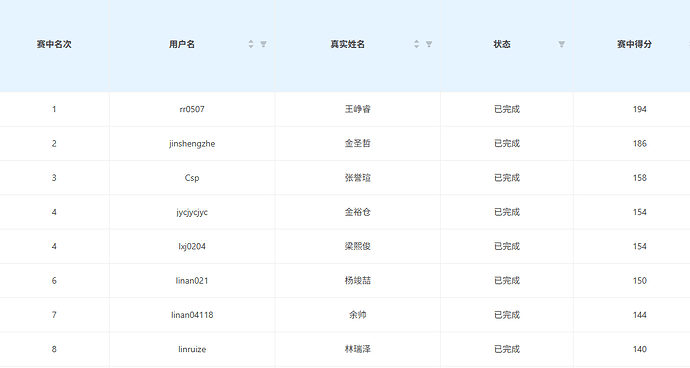The width and height of the screenshot is (690, 368).
Task: Select username Csp
Action: (192, 178)
